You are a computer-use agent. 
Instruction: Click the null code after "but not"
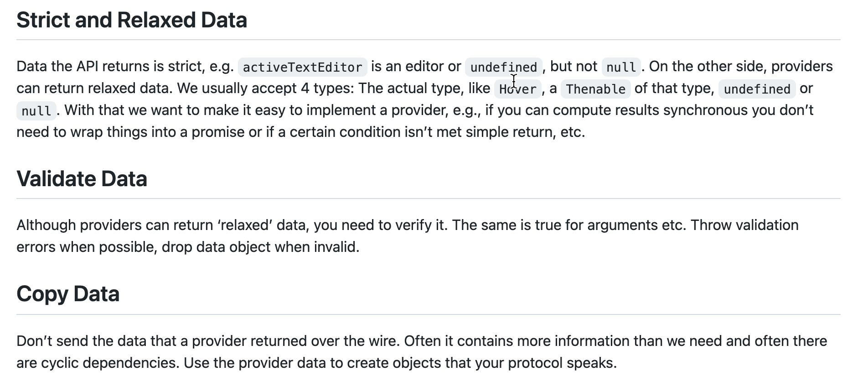[x=621, y=67]
